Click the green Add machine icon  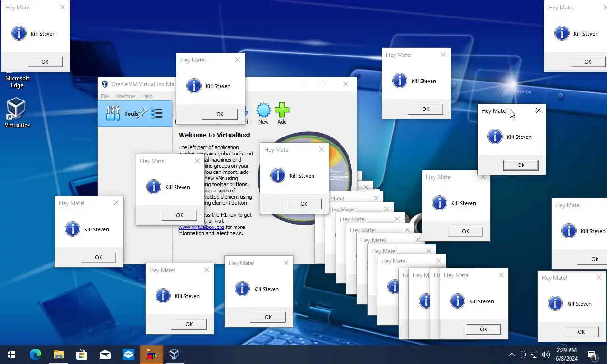tap(282, 110)
